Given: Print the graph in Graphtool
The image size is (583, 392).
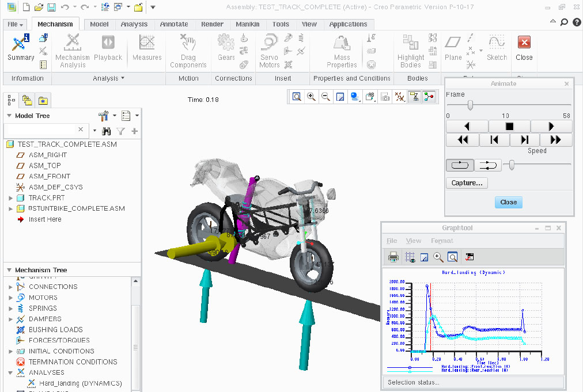Looking at the screenshot, I should point(393,257).
